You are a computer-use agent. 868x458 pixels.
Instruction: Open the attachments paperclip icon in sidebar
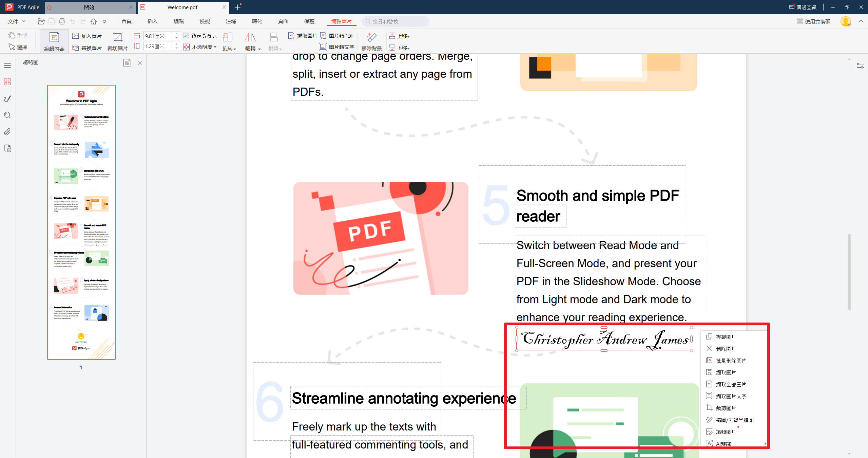(x=7, y=132)
